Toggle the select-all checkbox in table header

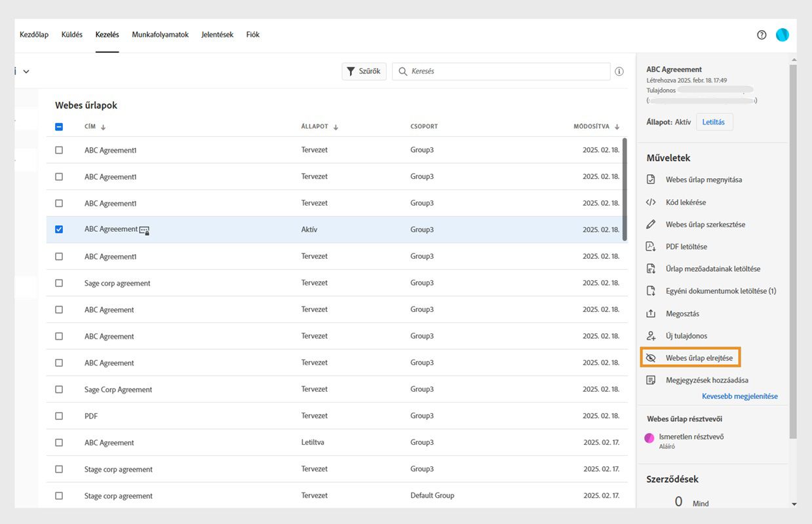click(59, 127)
